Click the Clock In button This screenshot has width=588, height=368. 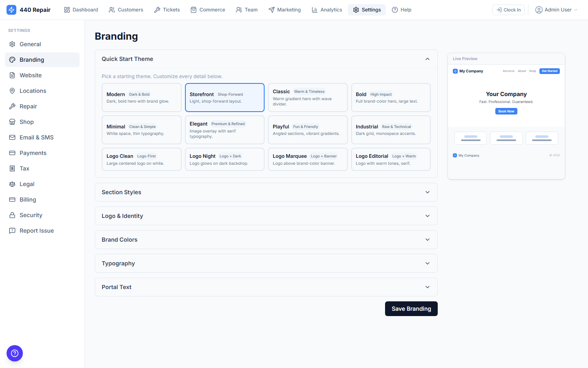tap(508, 9)
